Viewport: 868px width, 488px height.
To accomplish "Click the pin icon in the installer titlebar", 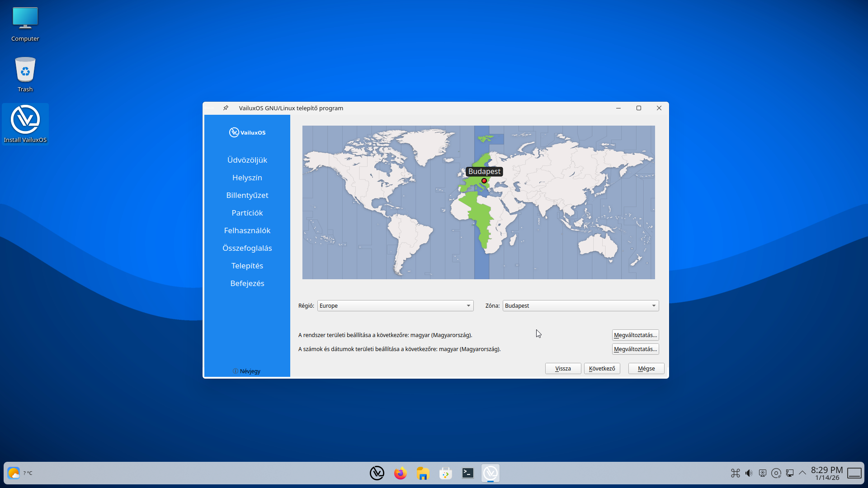I will pyautogui.click(x=226, y=108).
